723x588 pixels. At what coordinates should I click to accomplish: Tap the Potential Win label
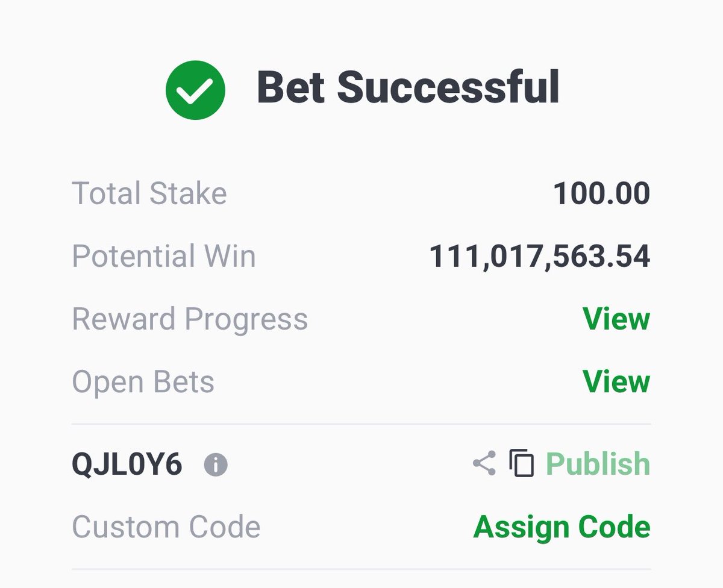click(x=164, y=256)
